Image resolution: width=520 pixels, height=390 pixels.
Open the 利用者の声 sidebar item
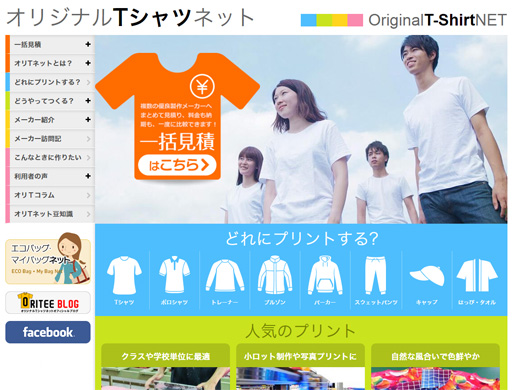pyautogui.click(x=50, y=176)
